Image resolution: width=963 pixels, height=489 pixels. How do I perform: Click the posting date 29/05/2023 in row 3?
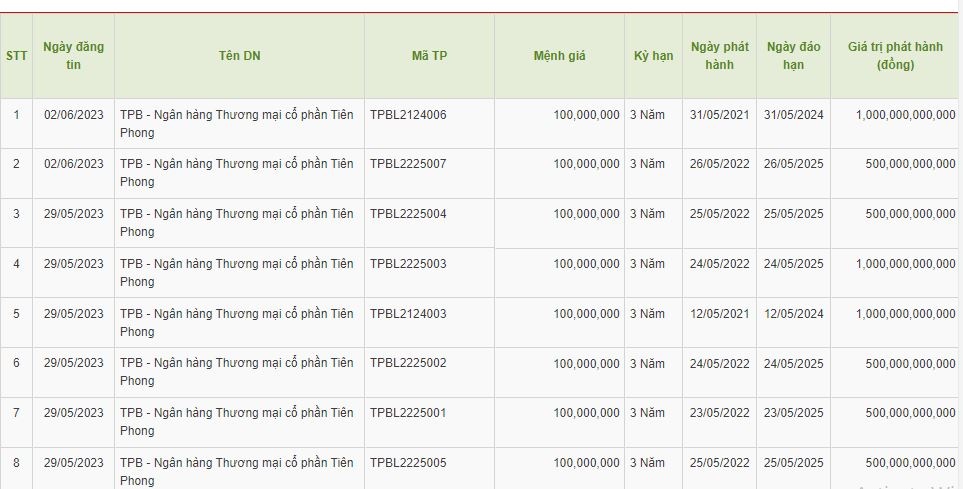click(x=74, y=214)
